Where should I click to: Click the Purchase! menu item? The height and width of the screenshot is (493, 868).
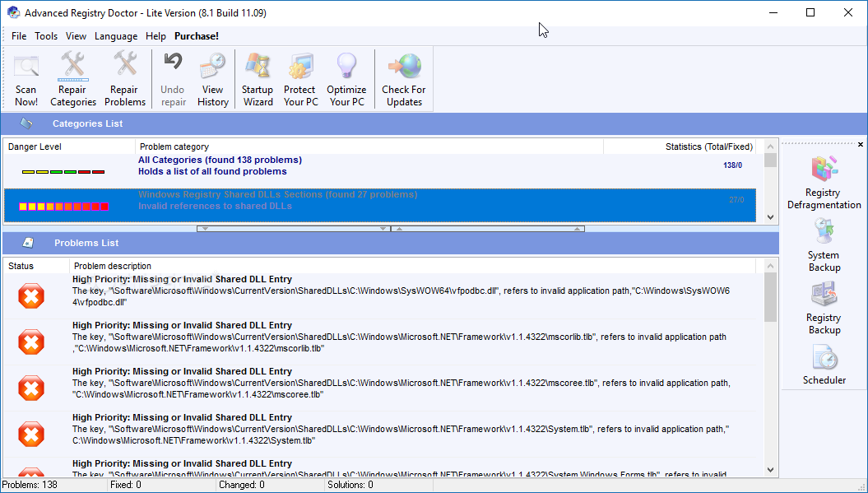[197, 36]
